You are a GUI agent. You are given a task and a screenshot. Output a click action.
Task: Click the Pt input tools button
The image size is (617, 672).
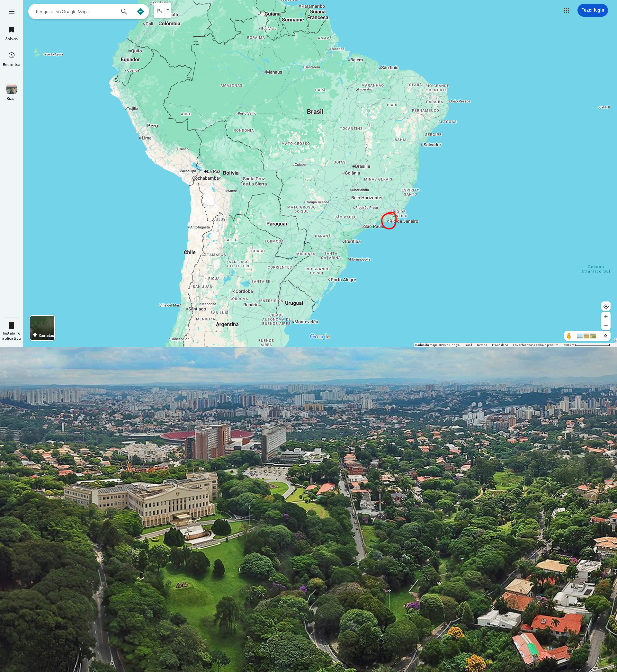[159, 11]
